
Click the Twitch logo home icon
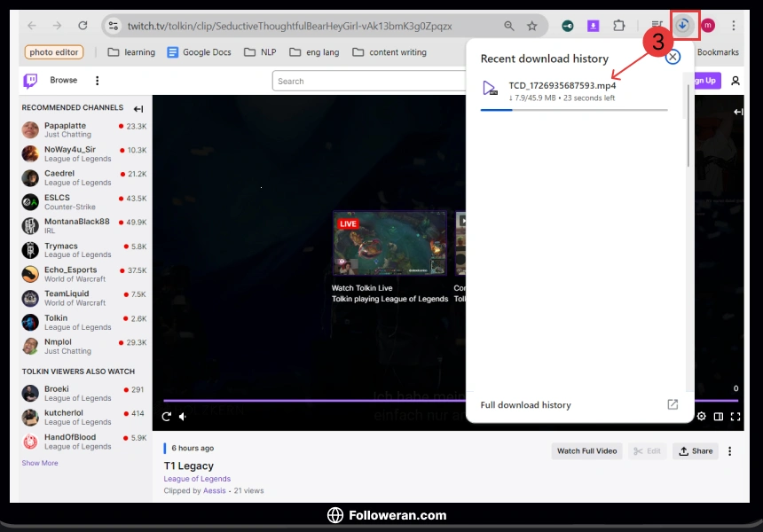point(30,81)
